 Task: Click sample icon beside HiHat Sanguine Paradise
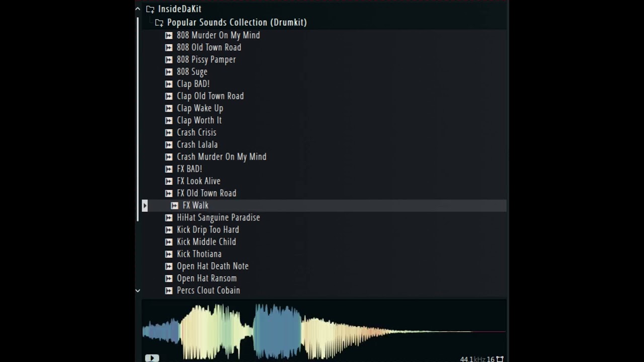pos(169,218)
